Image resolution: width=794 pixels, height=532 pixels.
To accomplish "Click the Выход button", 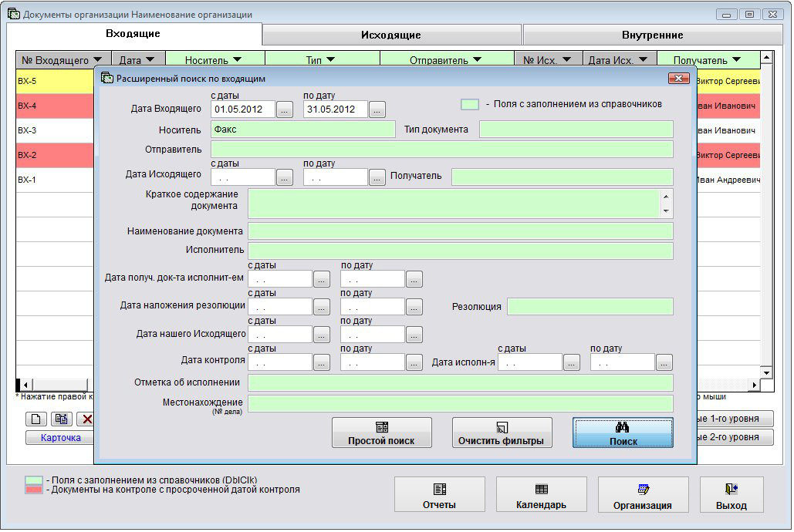I will (731, 495).
